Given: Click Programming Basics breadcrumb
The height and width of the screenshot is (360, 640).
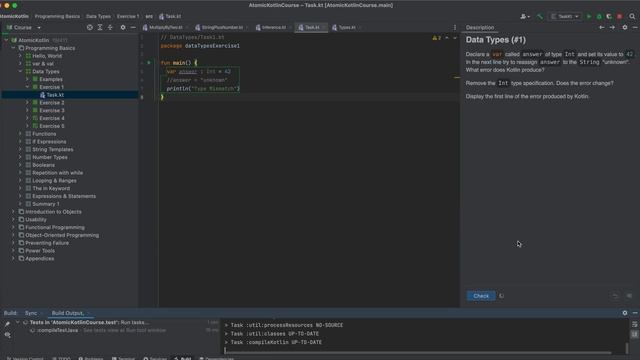Looking at the screenshot, I should tap(57, 16).
